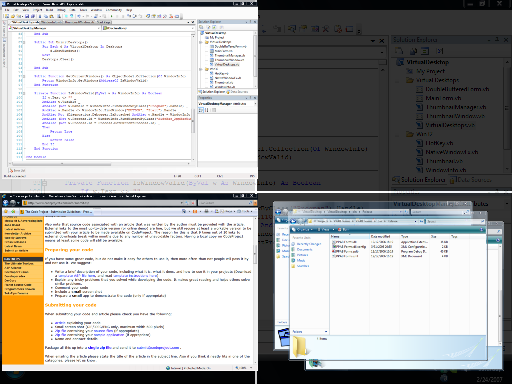512x384 pixels.
Task: Close the document with the dimmed editor X
Action: coord(382,41)
